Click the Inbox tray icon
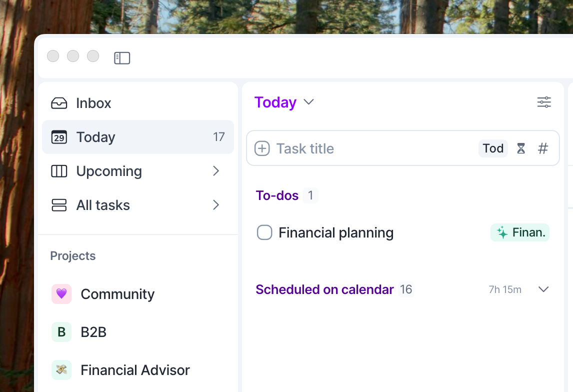This screenshot has height=392, width=573. (x=59, y=103)
